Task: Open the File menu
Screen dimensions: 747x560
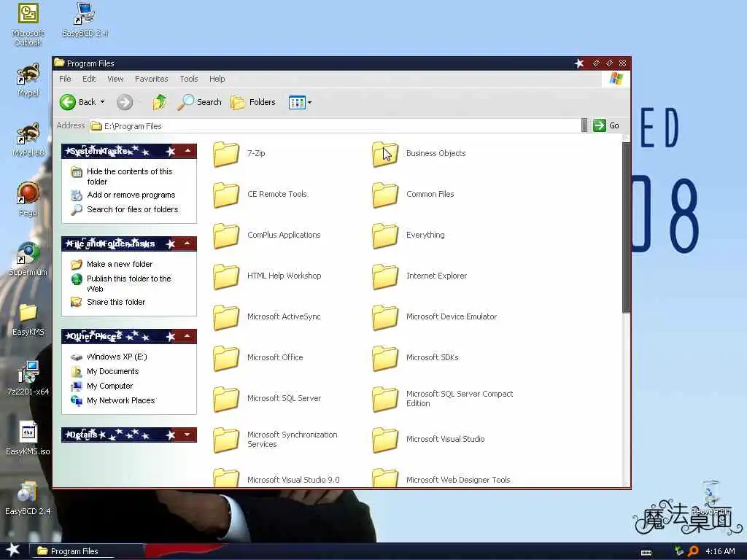Action: (x=65, y=79)
